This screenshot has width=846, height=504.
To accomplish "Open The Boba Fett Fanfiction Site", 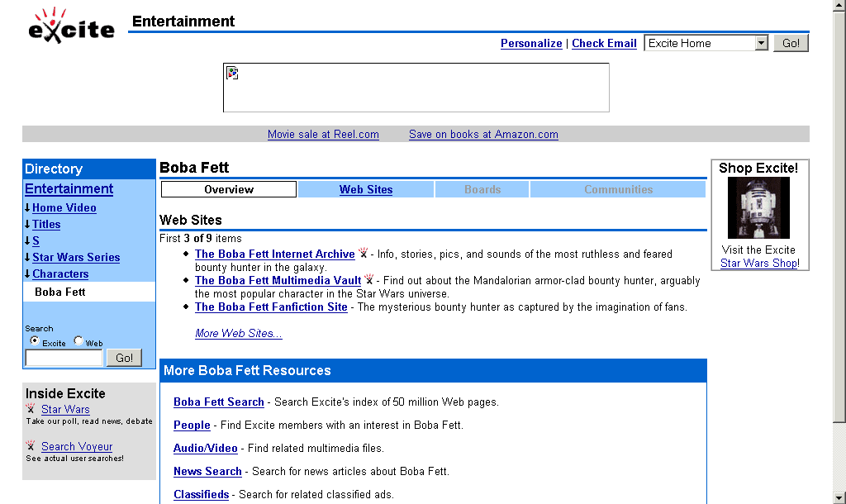I will point(271,307).
